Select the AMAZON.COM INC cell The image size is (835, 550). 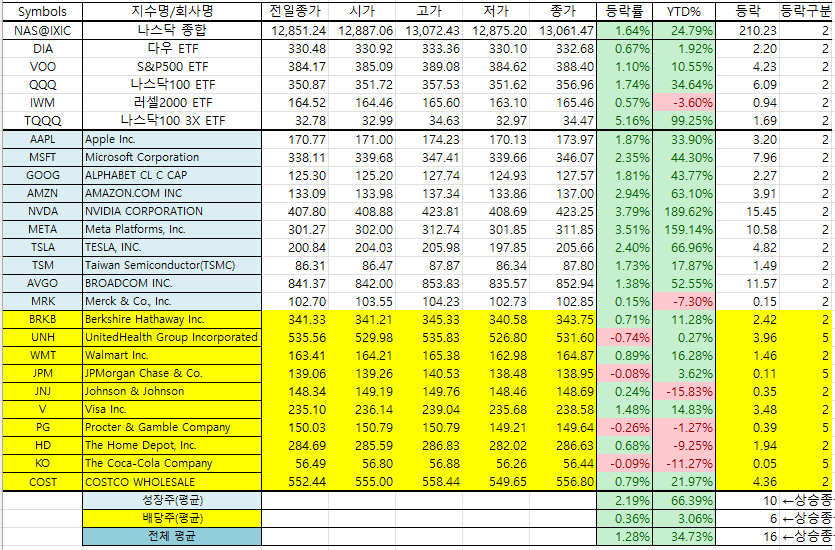[172, 193]
